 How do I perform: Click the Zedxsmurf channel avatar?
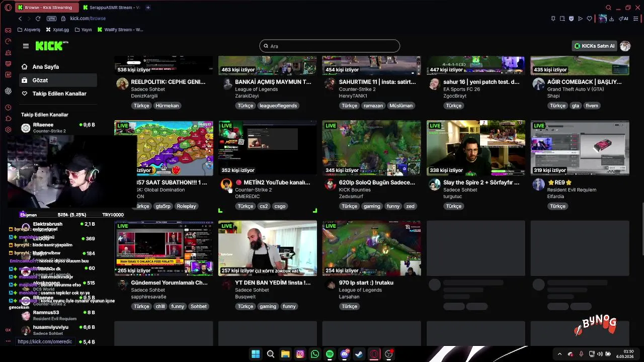tap(330, 184)
